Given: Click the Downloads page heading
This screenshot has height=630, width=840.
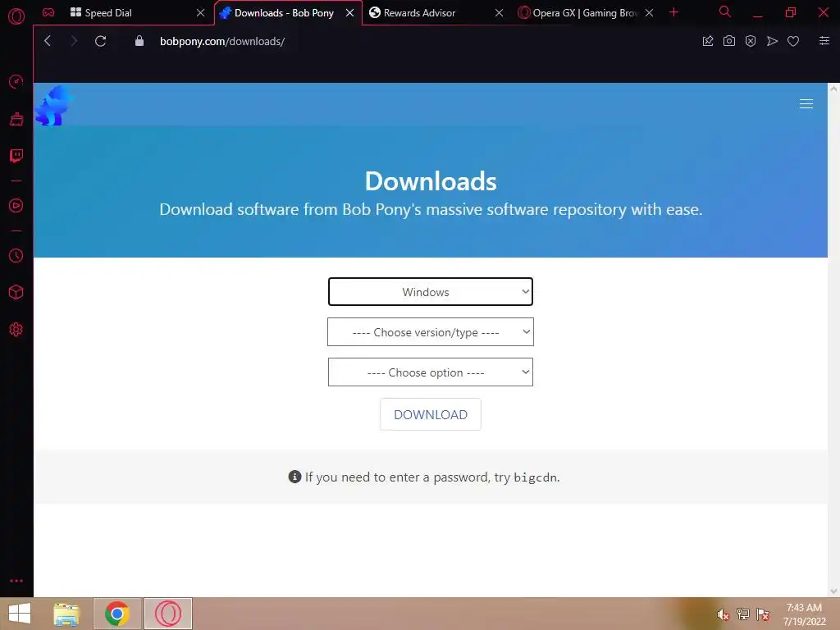Looking at the screenshot, I should 431,181.
